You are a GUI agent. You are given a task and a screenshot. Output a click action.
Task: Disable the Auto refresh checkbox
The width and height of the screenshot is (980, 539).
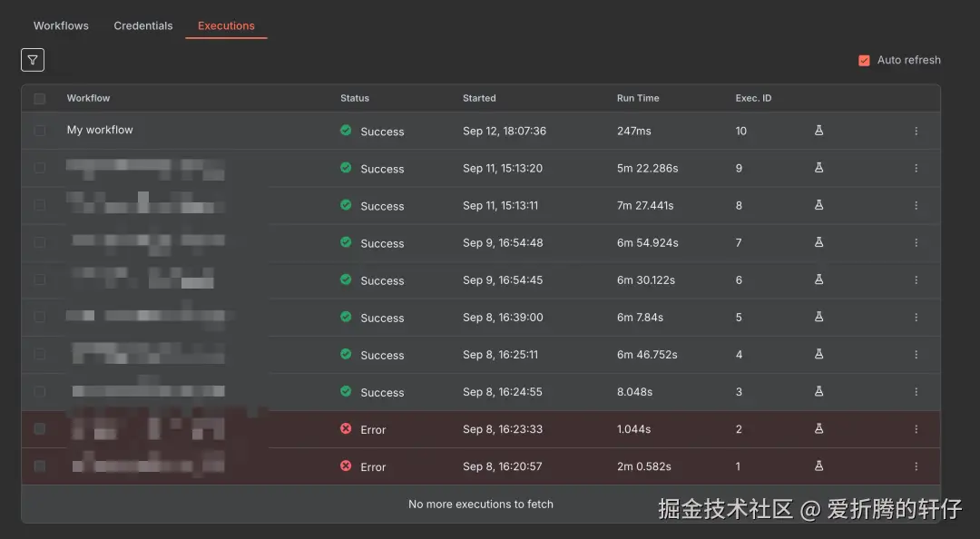tap(864, 61)
